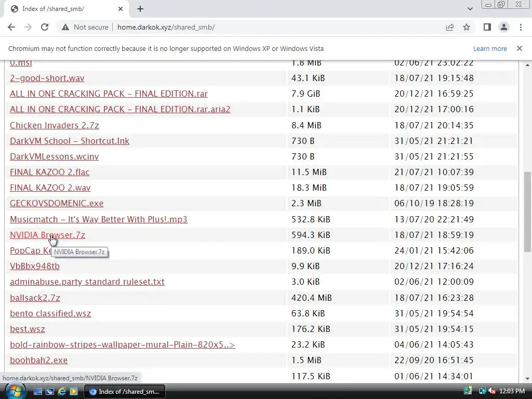Click the scrollbar up arrow
532x399 pixels.
[x=527, y=64]
